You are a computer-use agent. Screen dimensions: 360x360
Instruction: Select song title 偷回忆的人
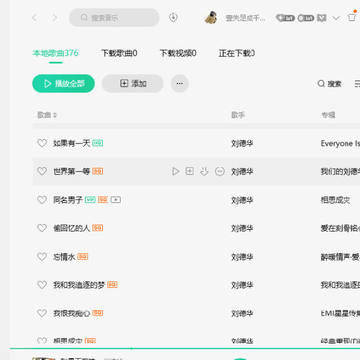72,228
